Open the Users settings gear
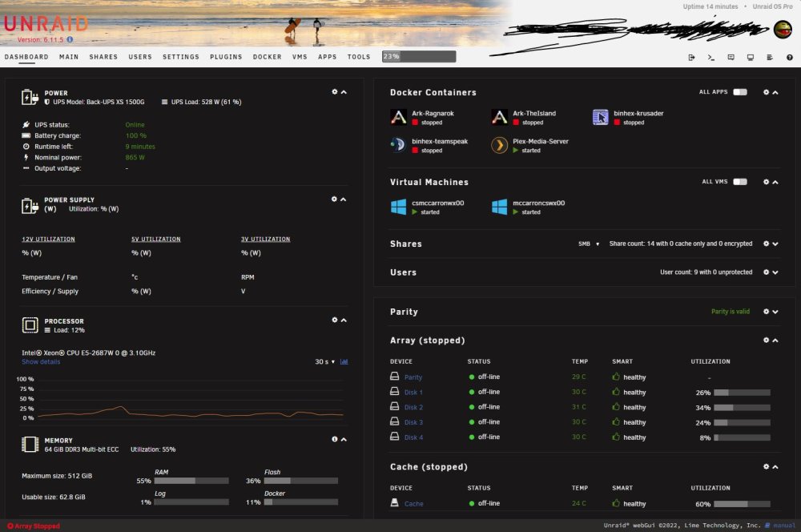 766,272
